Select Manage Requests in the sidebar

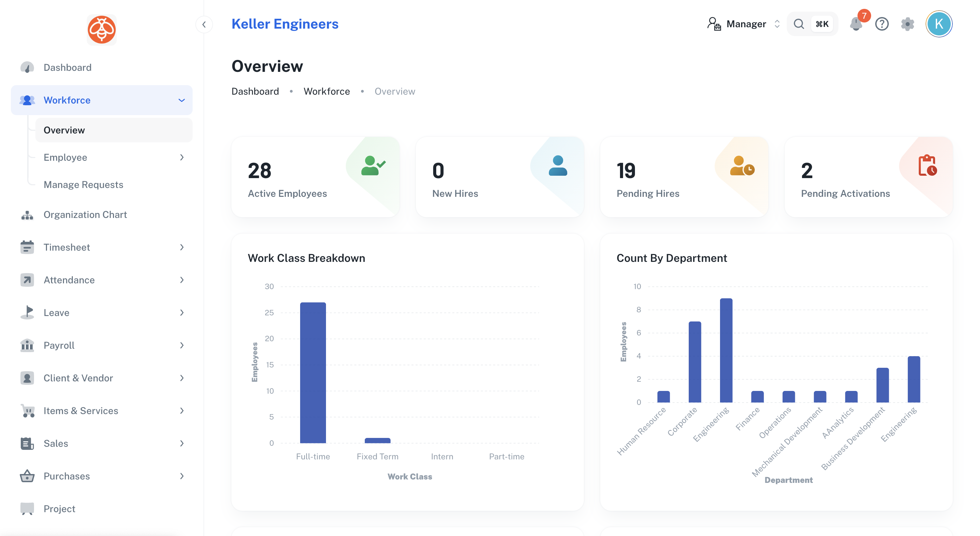(x=83, y=185)
